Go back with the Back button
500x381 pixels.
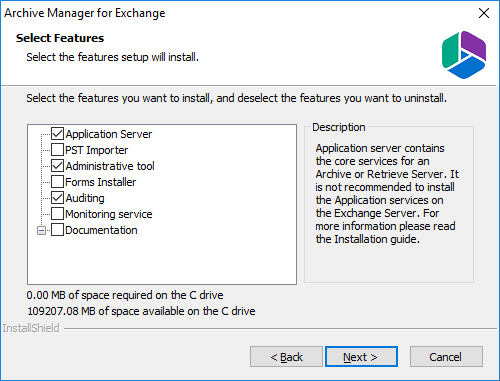click(x=286, y=357)
